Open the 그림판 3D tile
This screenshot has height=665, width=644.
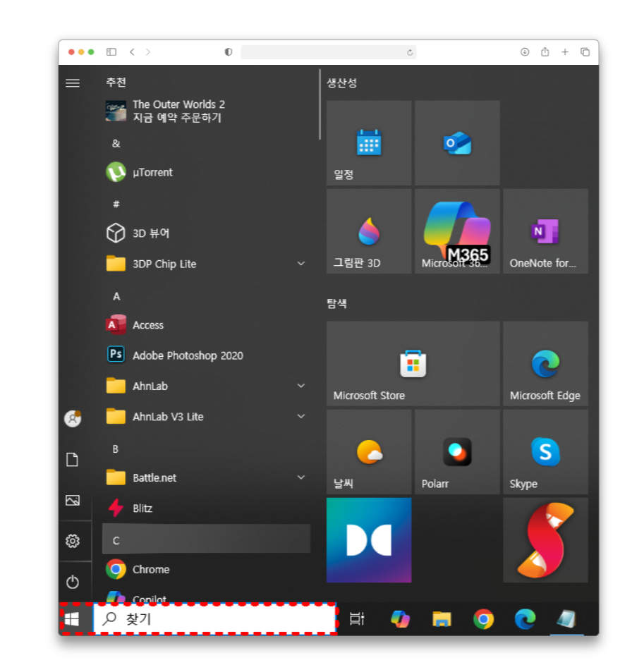click(369, 231)
